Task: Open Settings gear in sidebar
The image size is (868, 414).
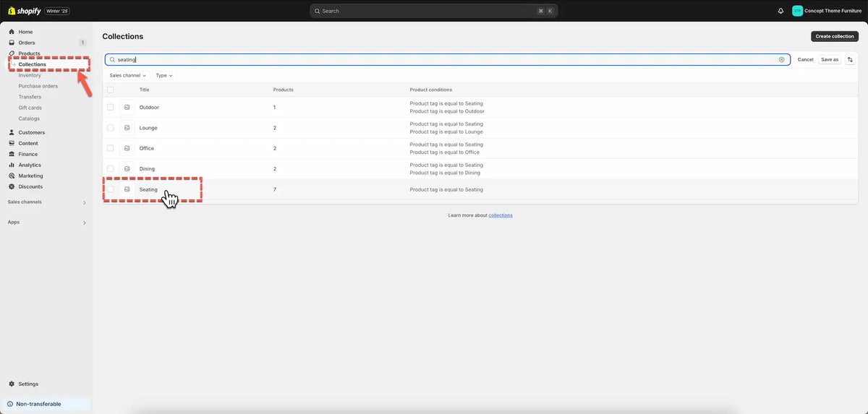Action: (x=12, y=384)
